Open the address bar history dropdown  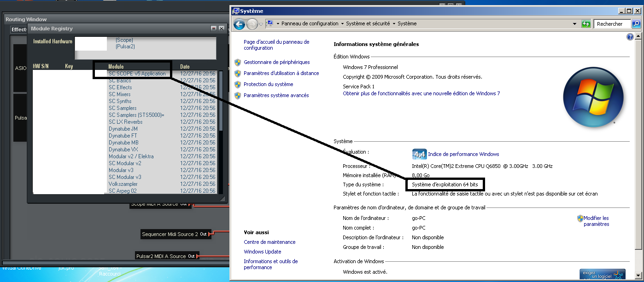click(x=574, y=24)
